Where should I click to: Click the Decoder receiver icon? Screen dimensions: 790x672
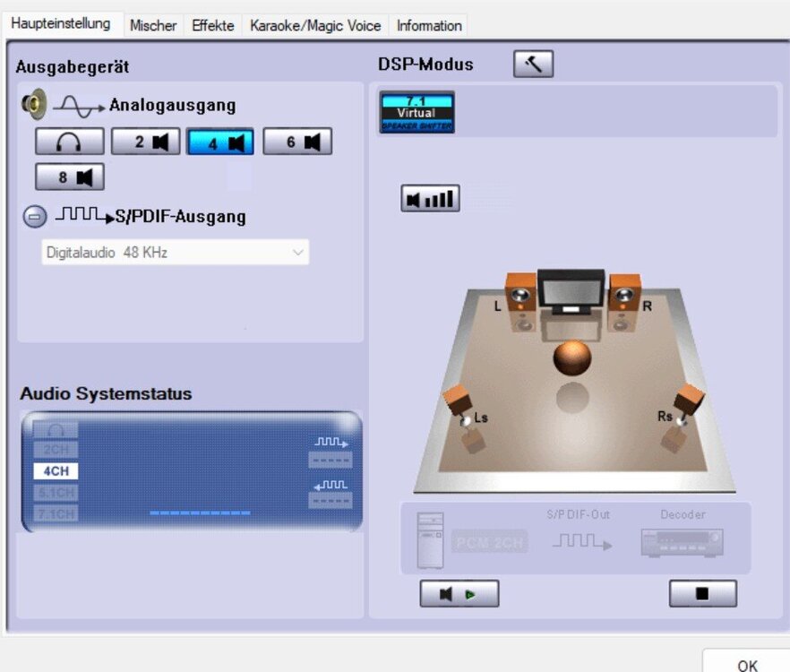pyautogui.click(x=683, y=543)
